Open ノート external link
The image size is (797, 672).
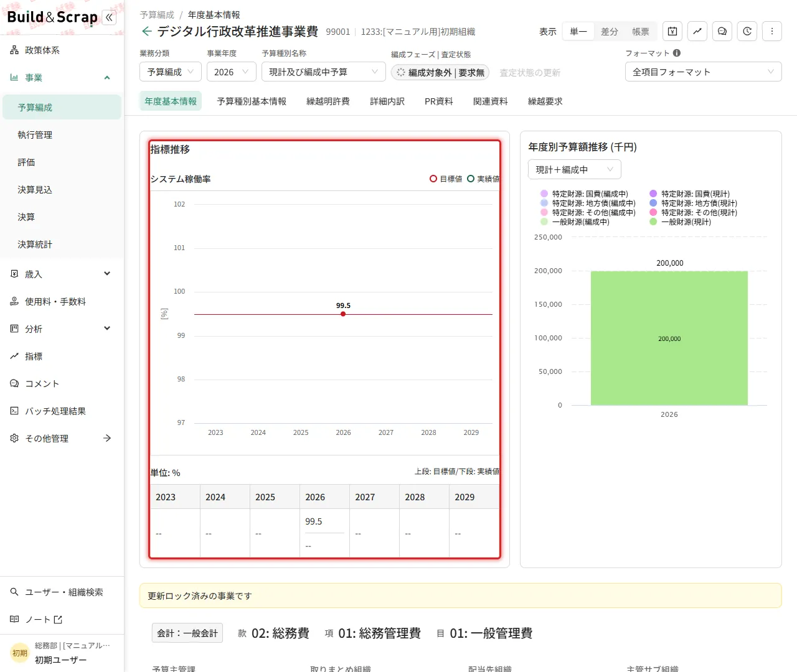pos(62,620)
